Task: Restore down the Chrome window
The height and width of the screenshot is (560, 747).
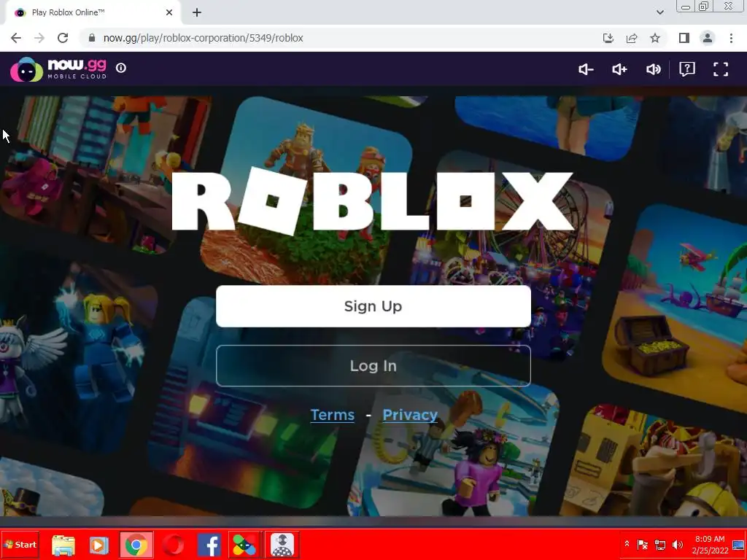Action: 704,6
